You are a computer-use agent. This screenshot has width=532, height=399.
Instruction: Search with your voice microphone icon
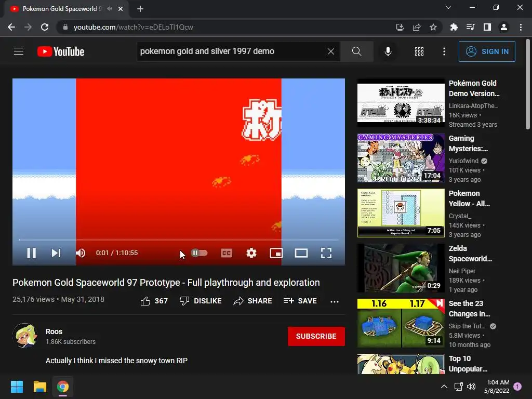click(x=388, y=51)
